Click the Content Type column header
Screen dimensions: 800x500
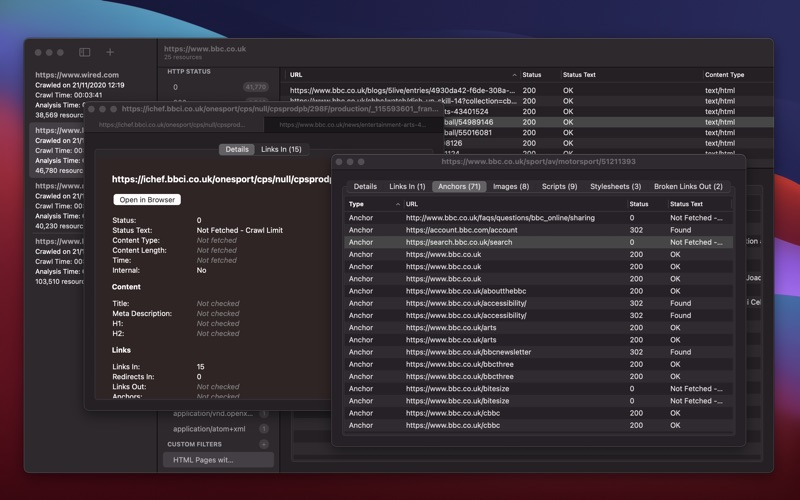click(x=725, y=75)
